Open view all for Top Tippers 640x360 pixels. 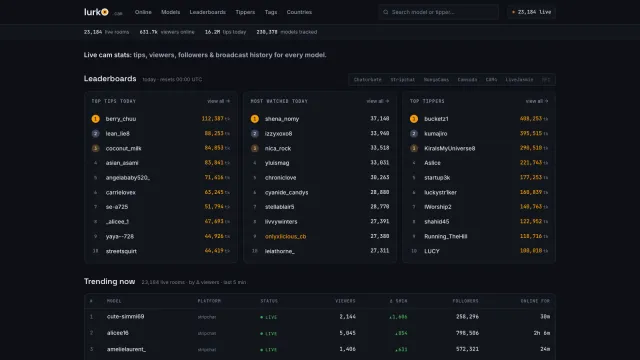pos(537,101)
